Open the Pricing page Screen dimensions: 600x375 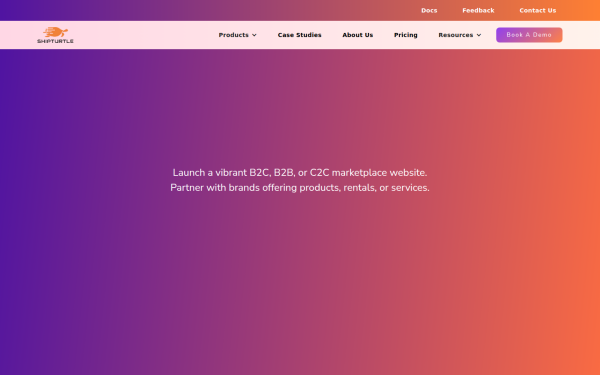tap(406, 35)
